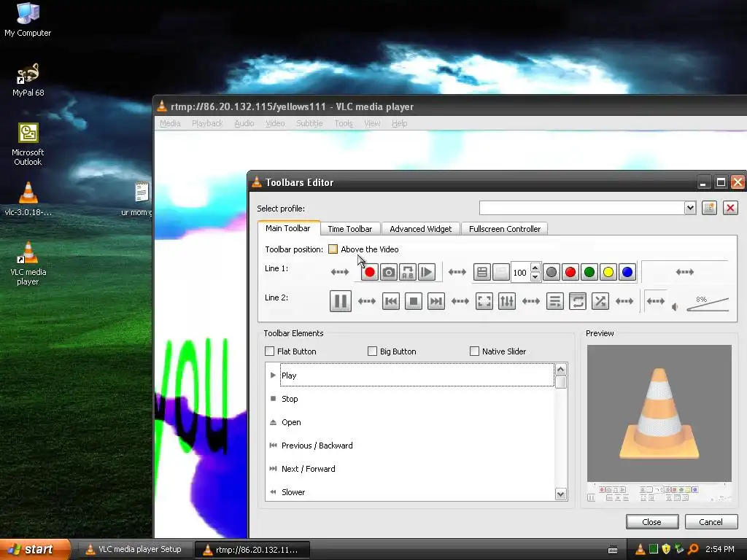Select Stop in Toolbar Elements list

click(410, 399)
